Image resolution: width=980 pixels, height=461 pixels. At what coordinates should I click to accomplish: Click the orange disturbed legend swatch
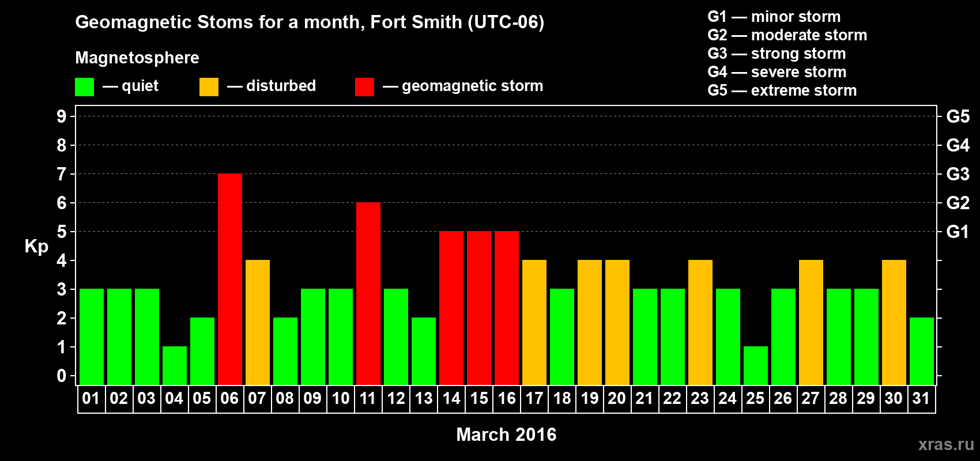click(x=209, y=87)
